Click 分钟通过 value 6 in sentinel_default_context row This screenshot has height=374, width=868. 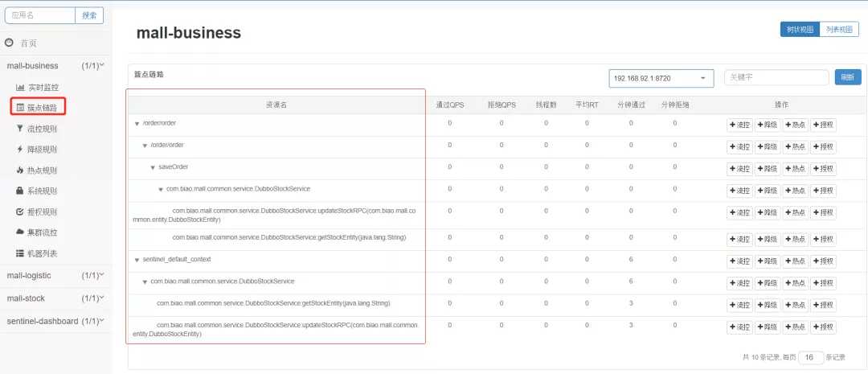point(631,259)
